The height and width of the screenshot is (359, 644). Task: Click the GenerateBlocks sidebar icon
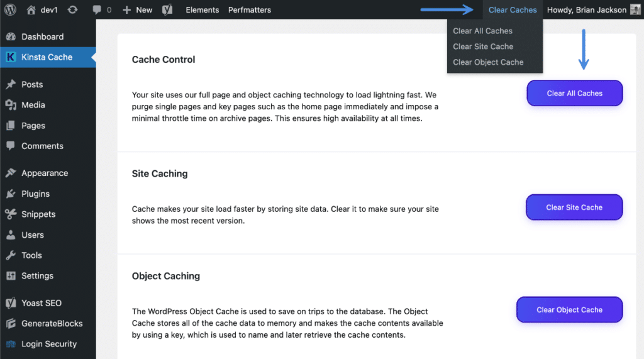[11, 323]
